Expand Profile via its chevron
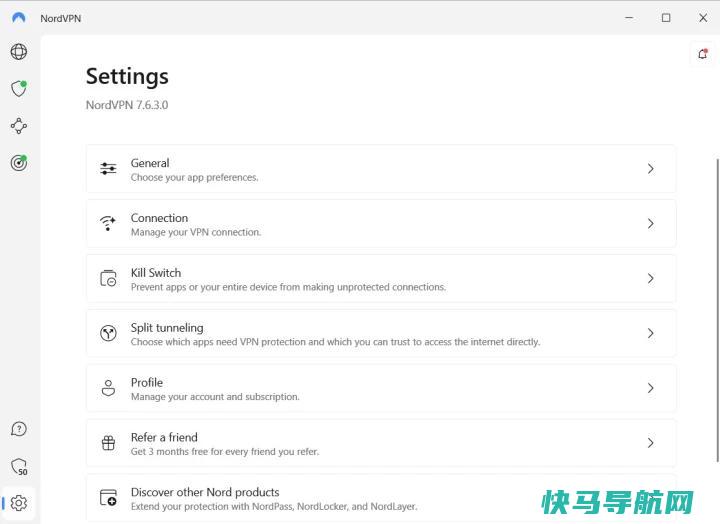 coord(651,388)
